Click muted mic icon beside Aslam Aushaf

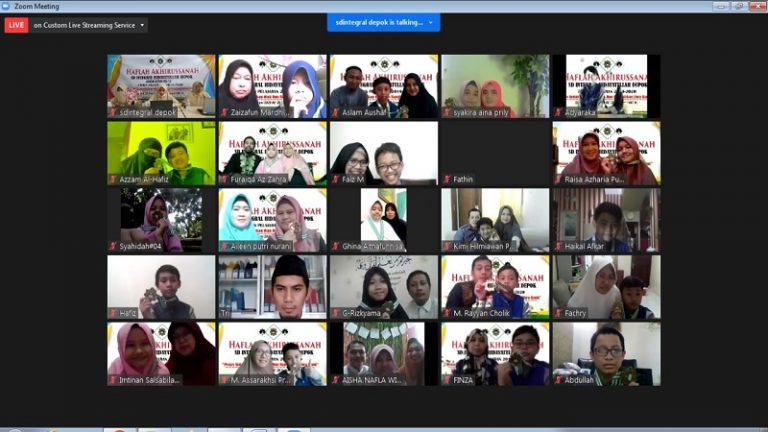(336, 112)
